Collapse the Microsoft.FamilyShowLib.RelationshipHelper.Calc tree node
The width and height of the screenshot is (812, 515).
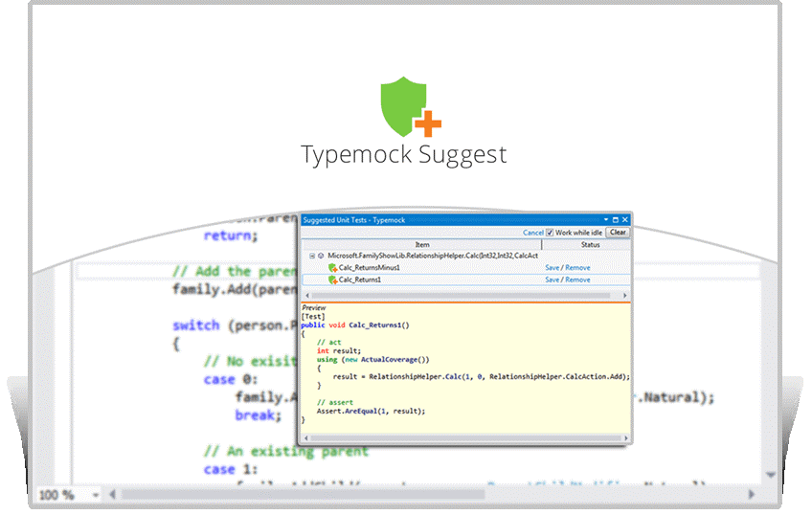tap(312, 256)
